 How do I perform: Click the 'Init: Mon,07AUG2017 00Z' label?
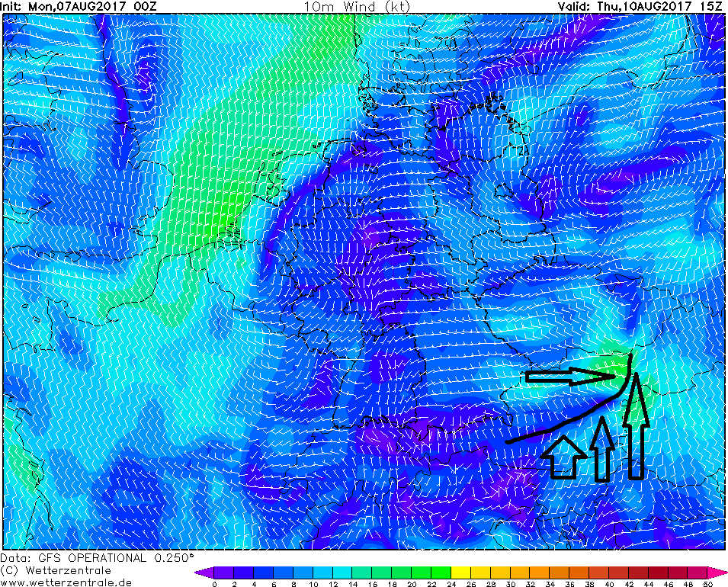79,7
